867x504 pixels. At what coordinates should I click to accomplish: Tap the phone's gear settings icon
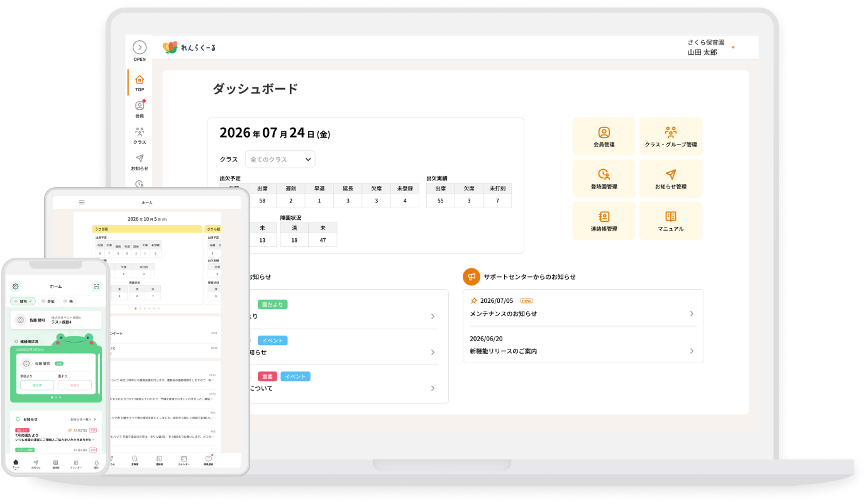coord(16,286)
